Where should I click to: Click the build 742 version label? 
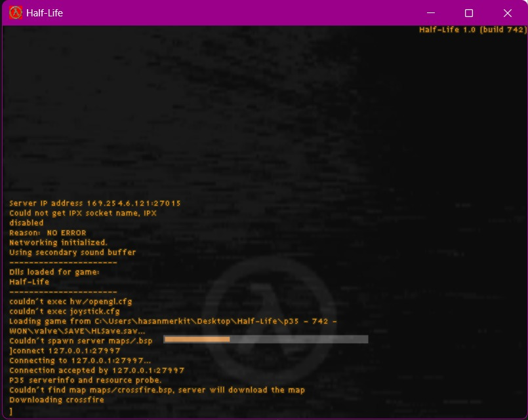(x=473, y=29)
